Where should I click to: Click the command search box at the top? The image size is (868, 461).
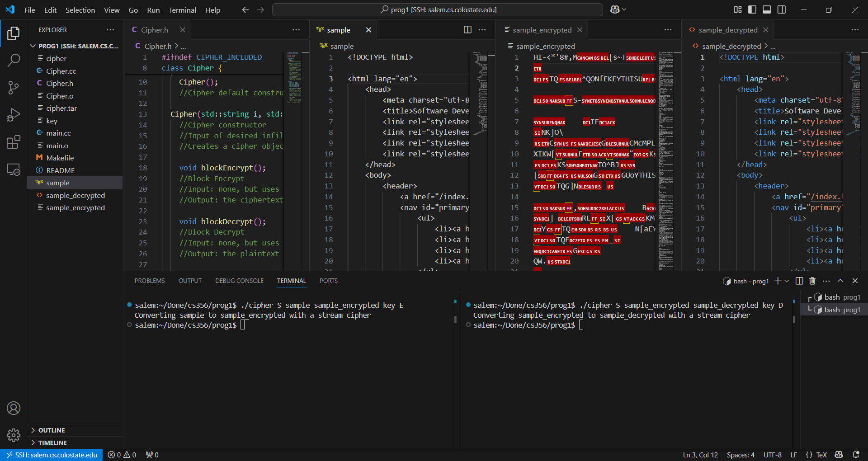[437, 9]
